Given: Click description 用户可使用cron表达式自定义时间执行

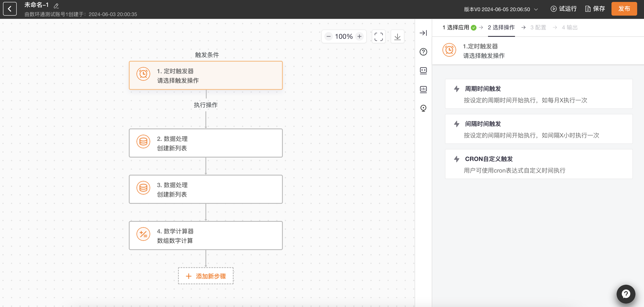Looking at the screenshot, I should click(x=515, y=170).
